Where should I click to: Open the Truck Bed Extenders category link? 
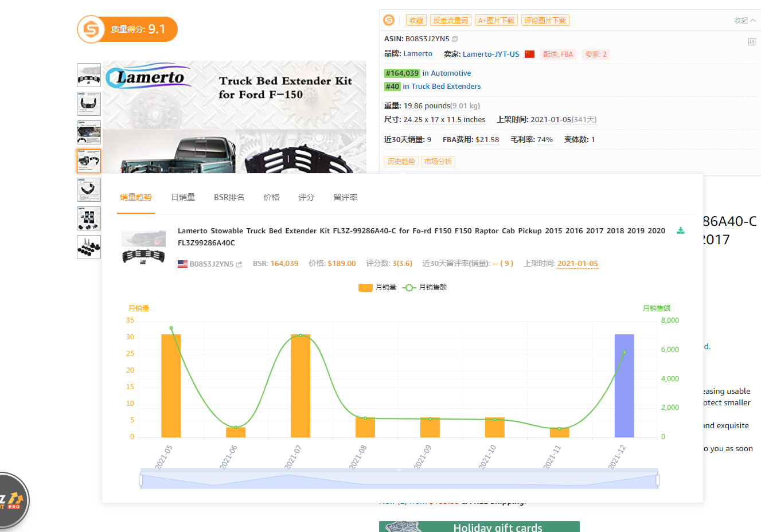pos(446,87)
